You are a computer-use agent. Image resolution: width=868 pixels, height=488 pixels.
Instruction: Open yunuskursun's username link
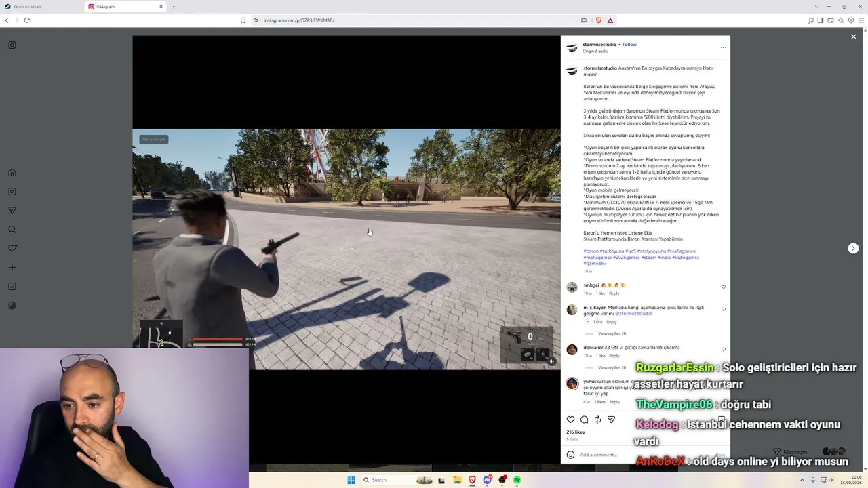point(596,382)
